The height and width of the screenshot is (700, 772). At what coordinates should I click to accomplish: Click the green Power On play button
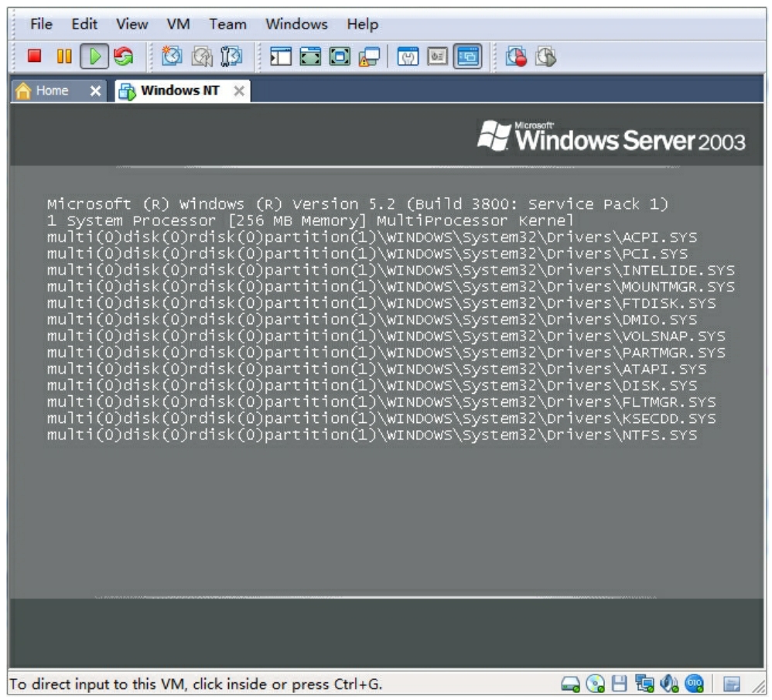coord(94,56)
